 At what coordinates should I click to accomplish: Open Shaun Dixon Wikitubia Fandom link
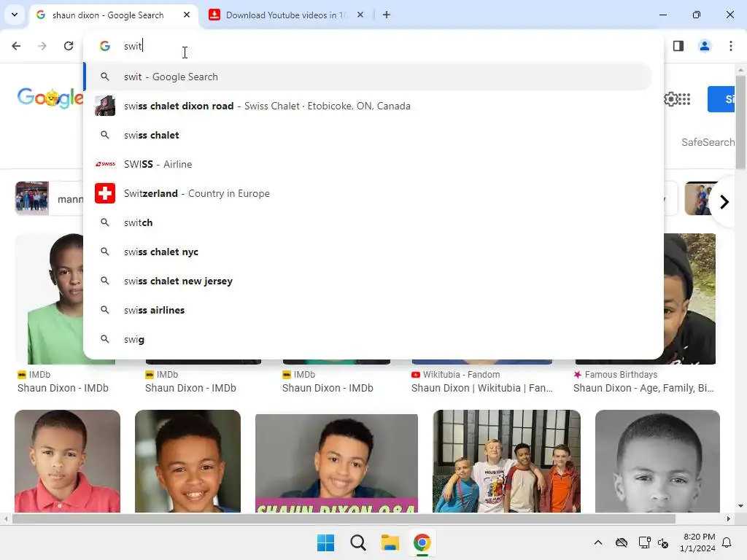[482, 388]
